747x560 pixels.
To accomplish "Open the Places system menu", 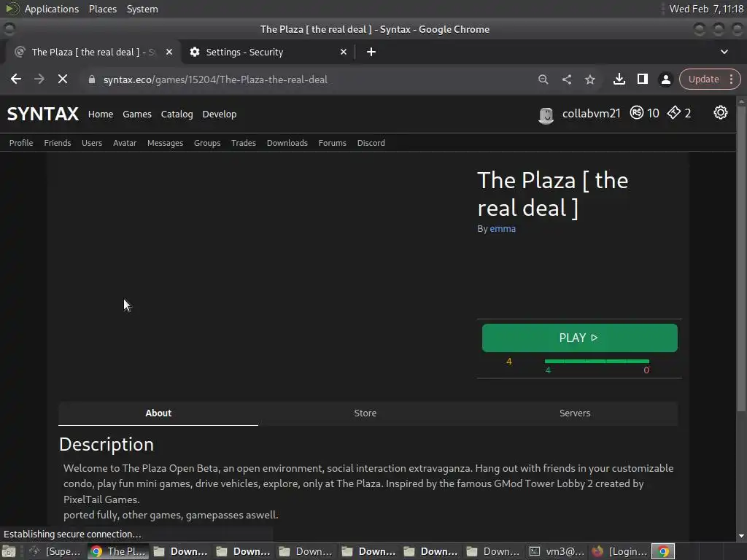I will pyautogui.click(x=102, y=9).
